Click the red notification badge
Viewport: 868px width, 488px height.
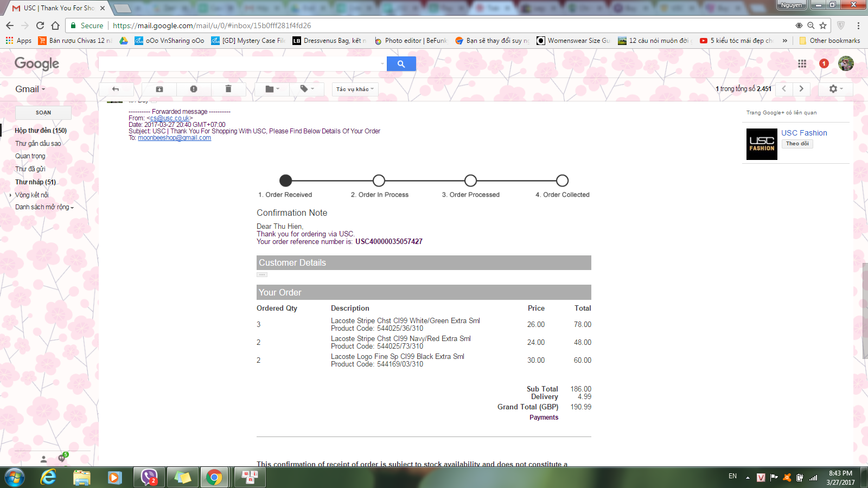pyautogui.click(x=824, y=63)
